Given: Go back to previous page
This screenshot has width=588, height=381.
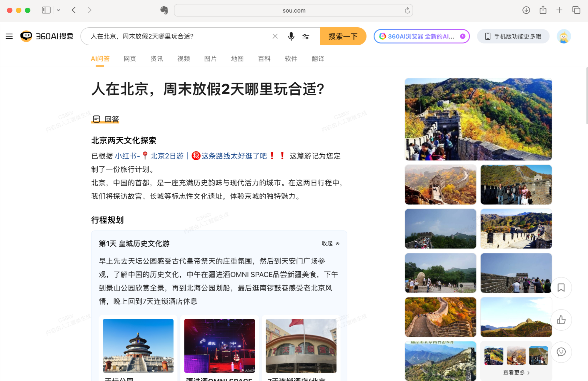Looking at the screenshot, I should [74, 10].
